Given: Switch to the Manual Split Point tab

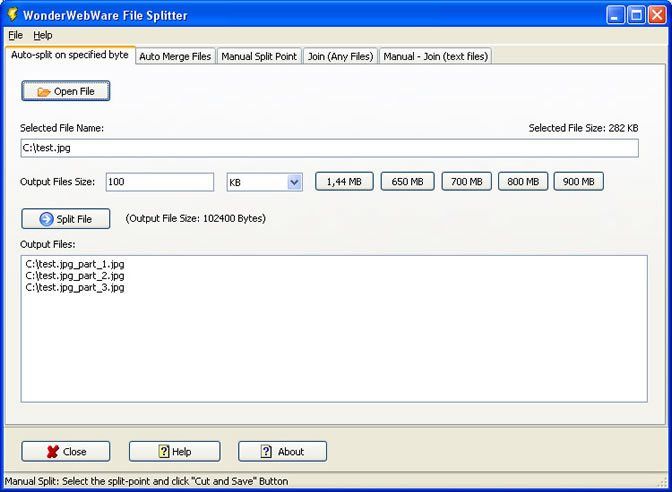Looking at the screenshot, I should click(258, 56).
